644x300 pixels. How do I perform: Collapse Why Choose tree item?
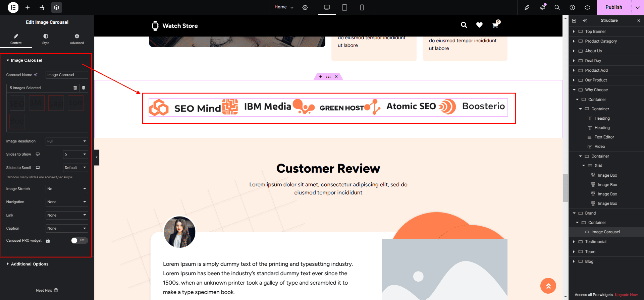[x=574, y=90]
